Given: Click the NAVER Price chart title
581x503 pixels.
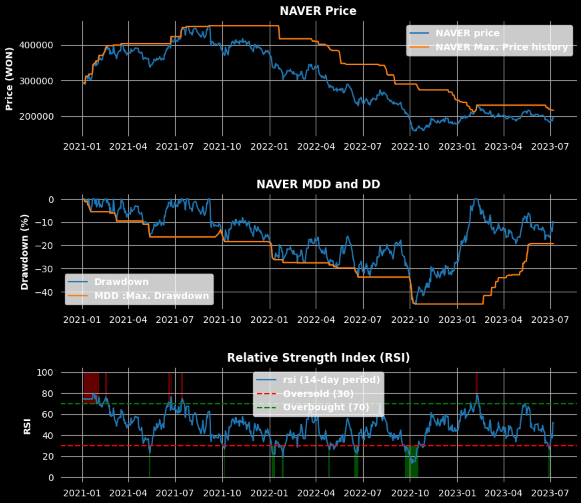Looking at the screenshot, I should click(x=318, y=11).
